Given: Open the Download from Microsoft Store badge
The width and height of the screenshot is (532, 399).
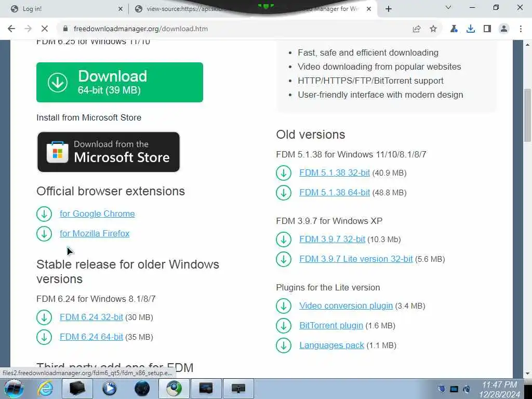Looking at the screenshot, I should 109,152.
